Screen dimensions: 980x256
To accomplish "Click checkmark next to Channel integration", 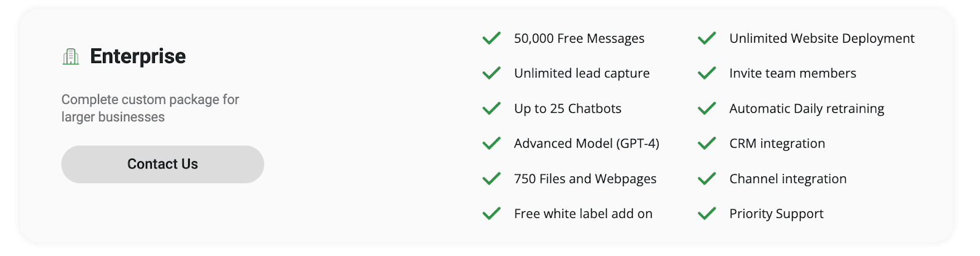I will tap(707, 179).
